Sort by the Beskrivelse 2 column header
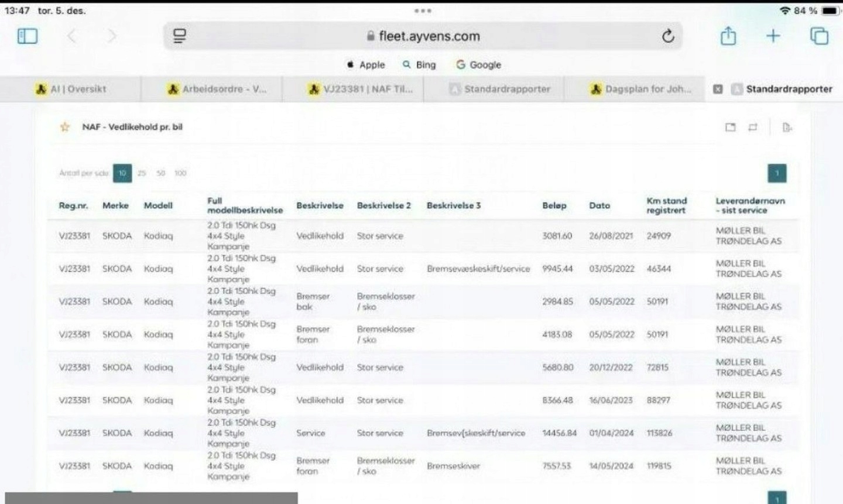Image resolution: width=843 pixels, height=504 pixels. pos(384,205)
